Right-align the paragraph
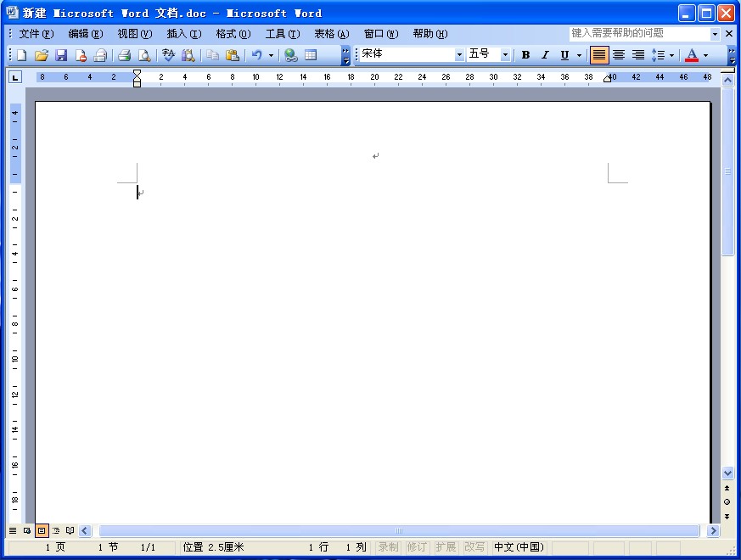The width and height of the screenshot is (741, 560). click(x=638, y=55)
